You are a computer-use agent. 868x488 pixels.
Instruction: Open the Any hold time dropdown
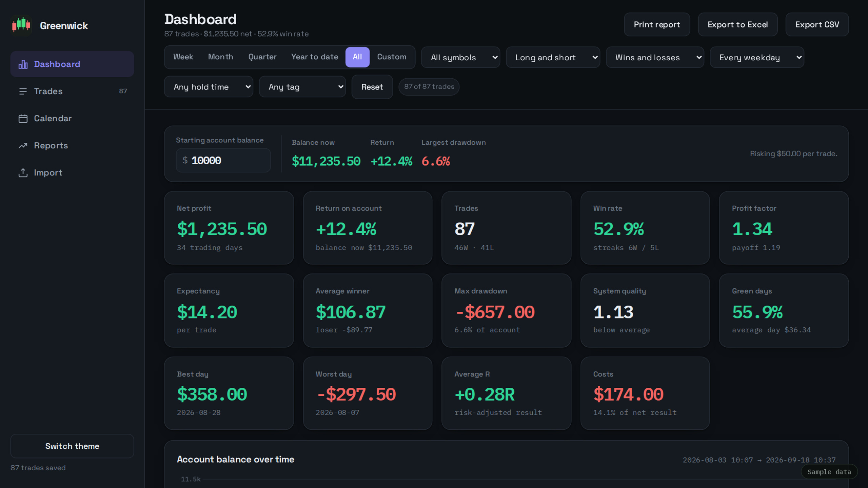[x=209, y=87]
